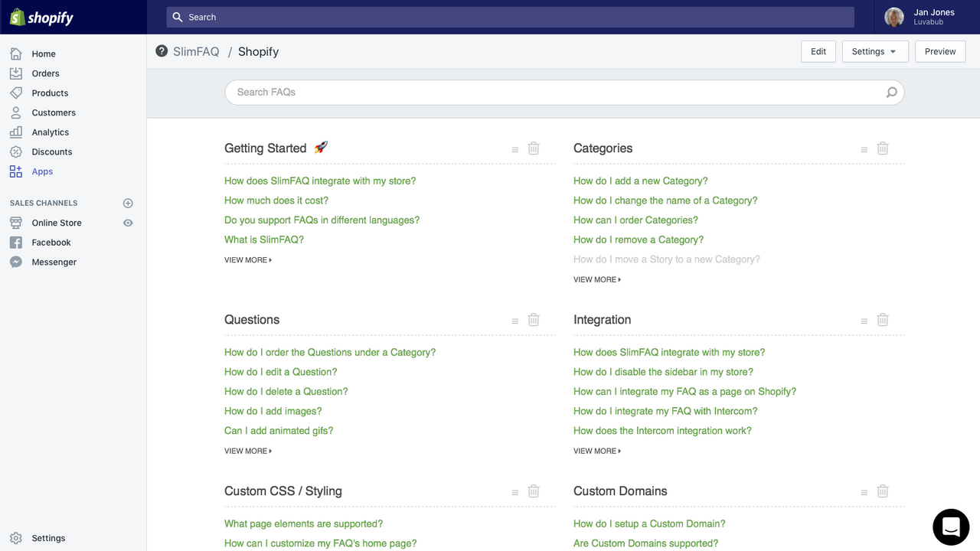Click the Customers person icon
Image resolution: width=980 pixels, height=551 pixels.
[16, 112]
